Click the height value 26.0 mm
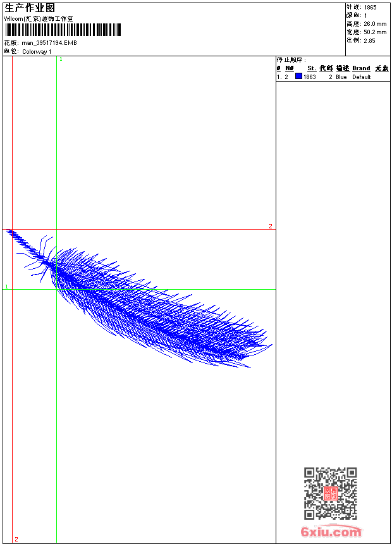 (375, 24)
